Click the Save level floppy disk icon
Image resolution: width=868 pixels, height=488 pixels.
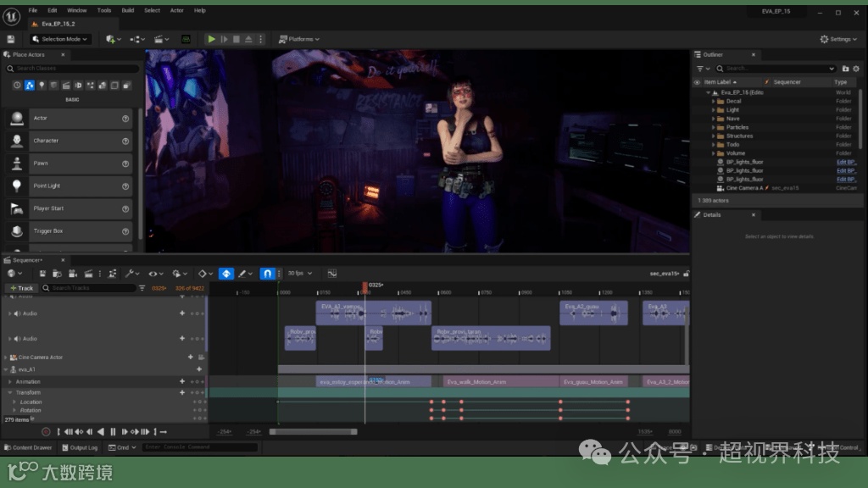pos(10,39)
